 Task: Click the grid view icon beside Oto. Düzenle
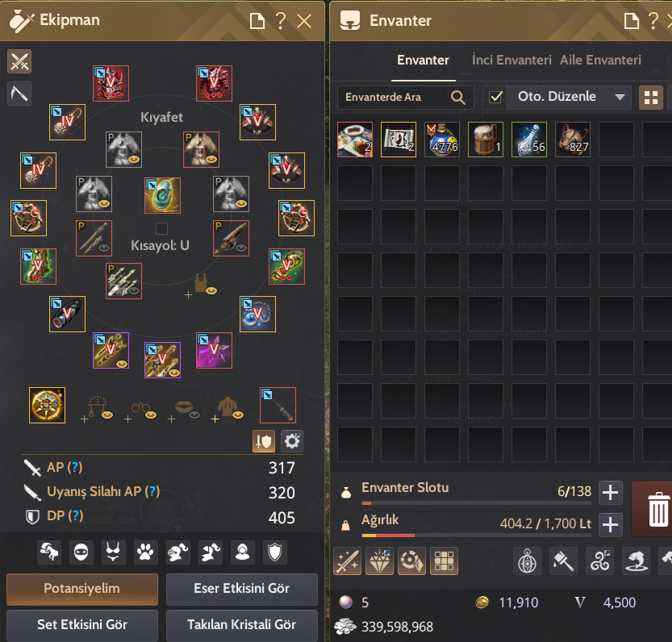click(x=650, y=98)
